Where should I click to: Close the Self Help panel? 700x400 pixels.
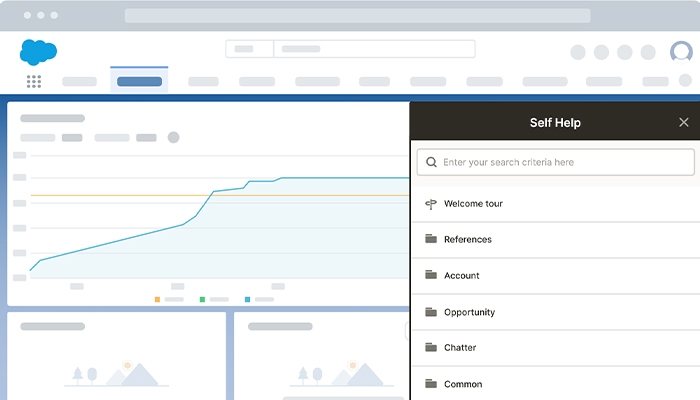coord(683,122)
